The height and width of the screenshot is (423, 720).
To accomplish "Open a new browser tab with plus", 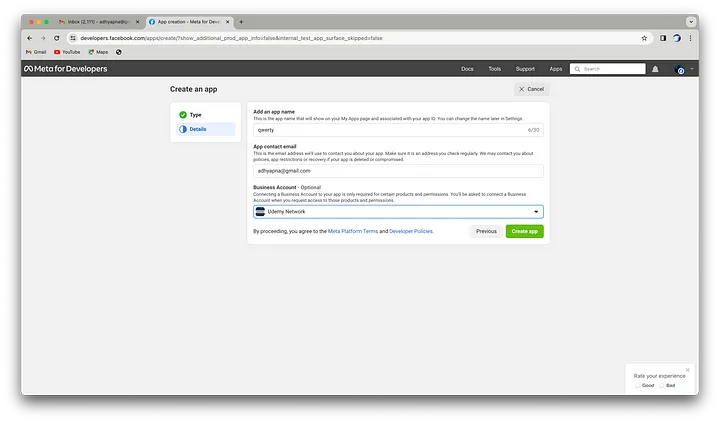I will 241,22.
